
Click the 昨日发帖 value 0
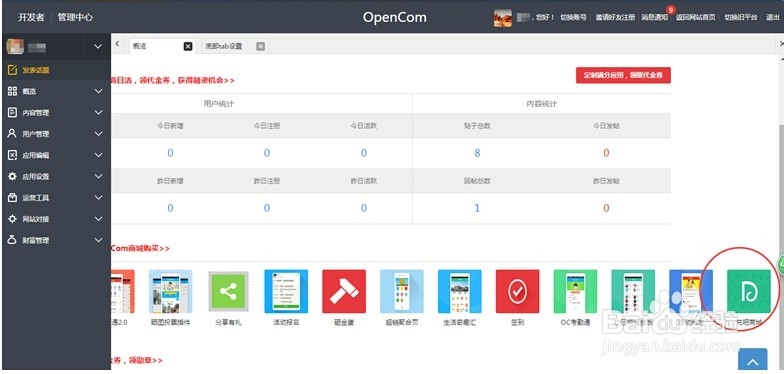(x=606, y=208)
